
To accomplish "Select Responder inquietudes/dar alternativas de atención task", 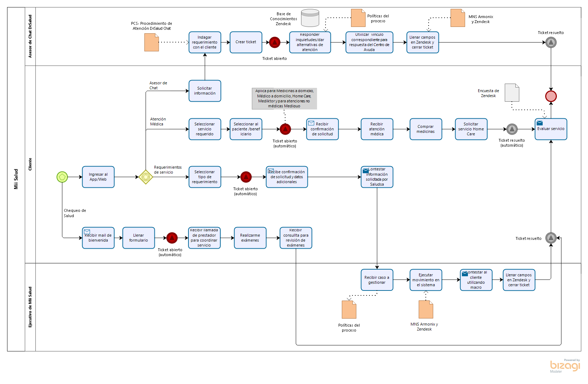I will 310,43.
